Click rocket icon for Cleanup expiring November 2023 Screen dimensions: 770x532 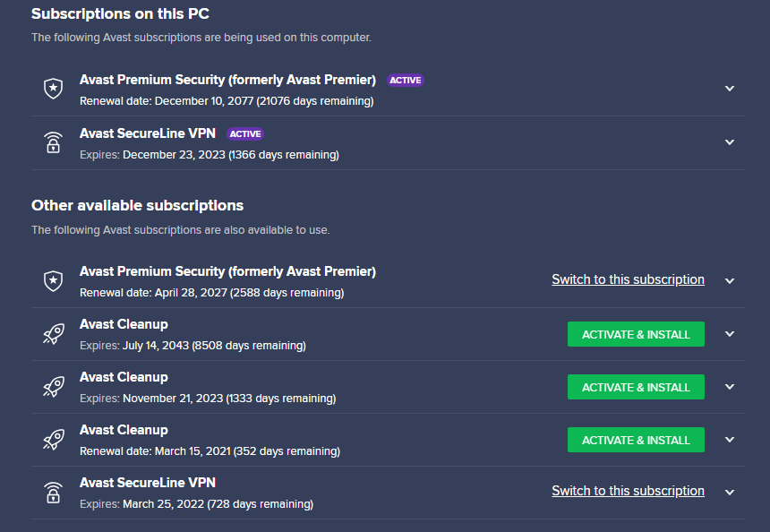(54, 387)
